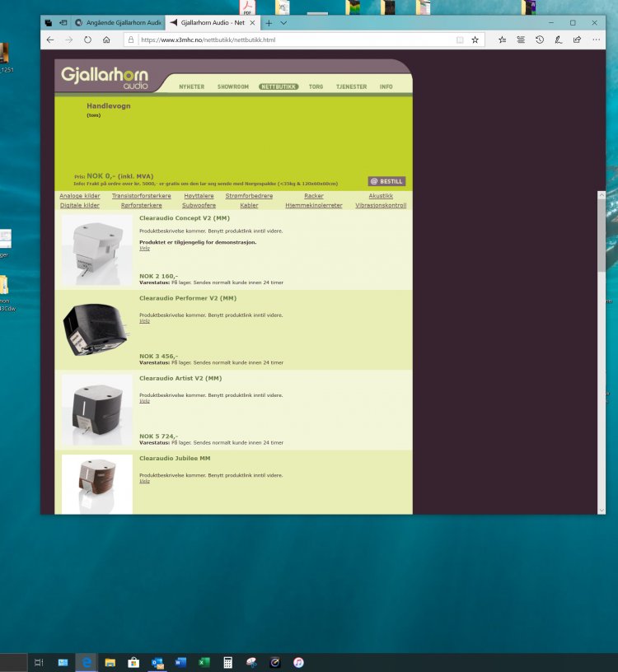Click the set these tabs aside icon
This screenshot has height=672, width=618.
point(63,23)
